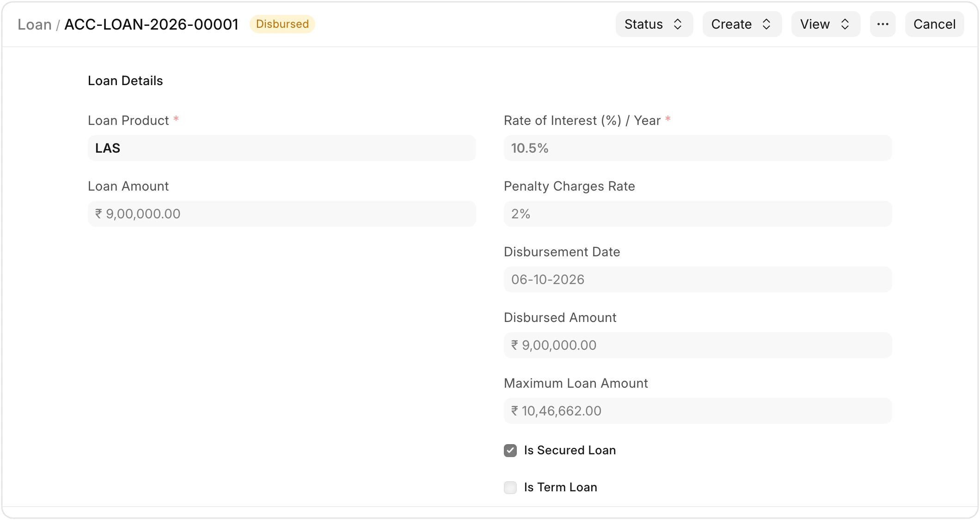Open the Status dropdown
This screenshot has height=520, width=980.
pos(654,24)
